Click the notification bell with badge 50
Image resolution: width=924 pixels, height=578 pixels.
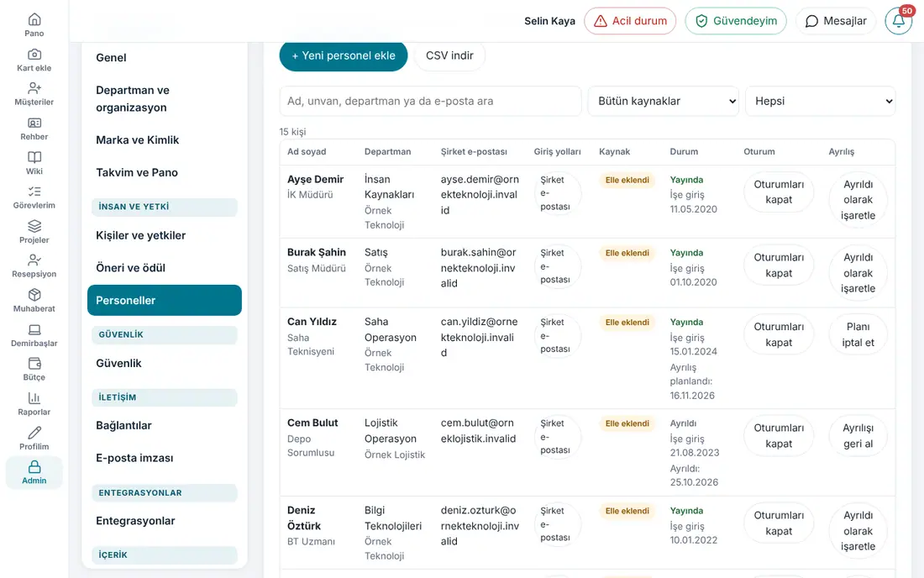tap(899, 21)
